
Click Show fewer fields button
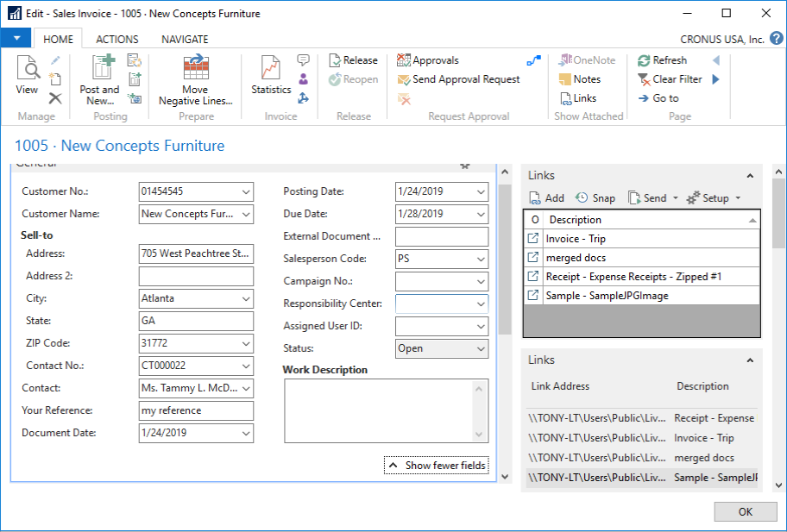click(x=436, y=466)
